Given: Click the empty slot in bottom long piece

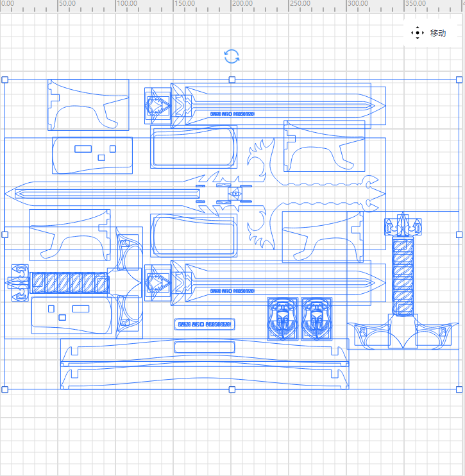Looking at the screenshot, I should 207,347.
